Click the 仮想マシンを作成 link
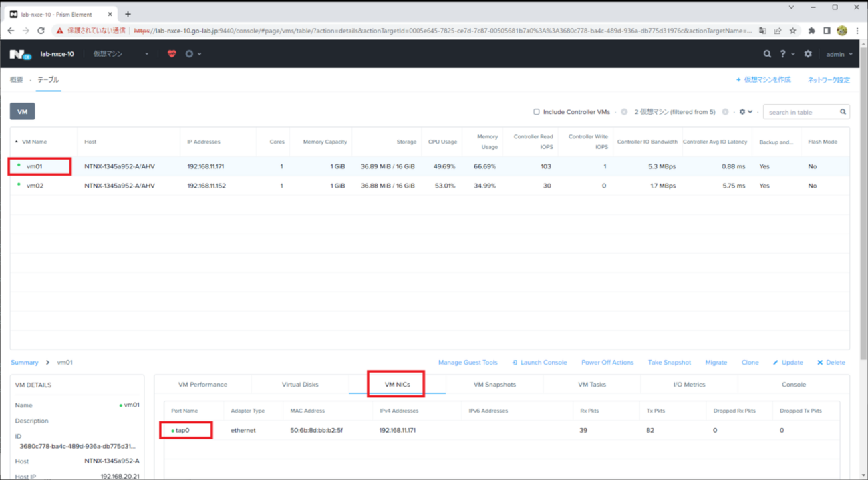 click(763, 80)
